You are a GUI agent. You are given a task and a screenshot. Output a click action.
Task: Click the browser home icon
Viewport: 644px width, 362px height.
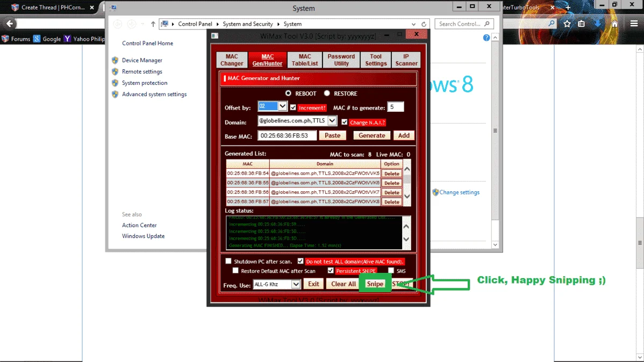[x=614, y=24]
